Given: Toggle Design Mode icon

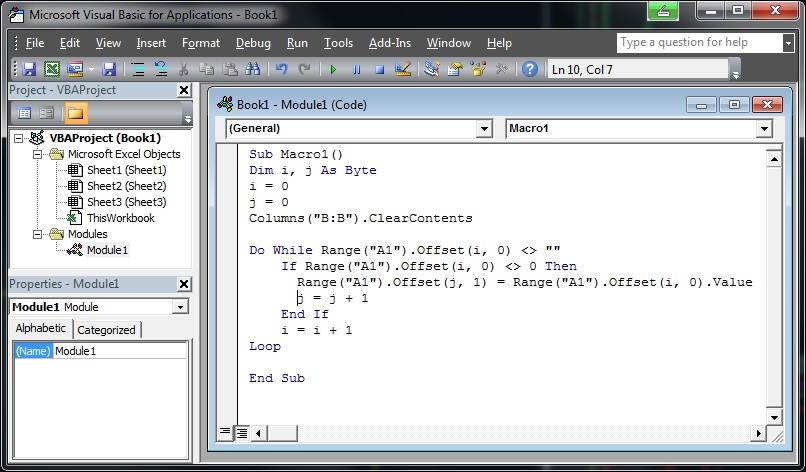Looking at the screenshot, I should click(x=402, y=69).
